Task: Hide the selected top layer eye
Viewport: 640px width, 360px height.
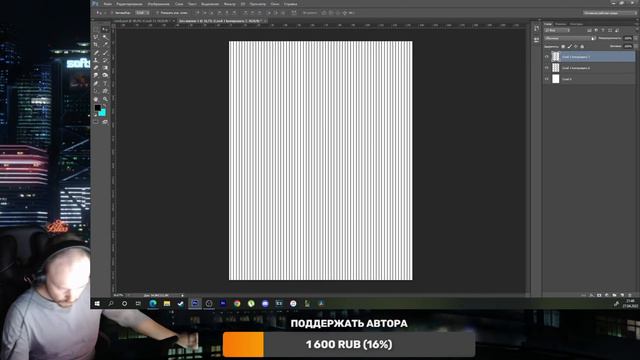Action: coord(547,57)
